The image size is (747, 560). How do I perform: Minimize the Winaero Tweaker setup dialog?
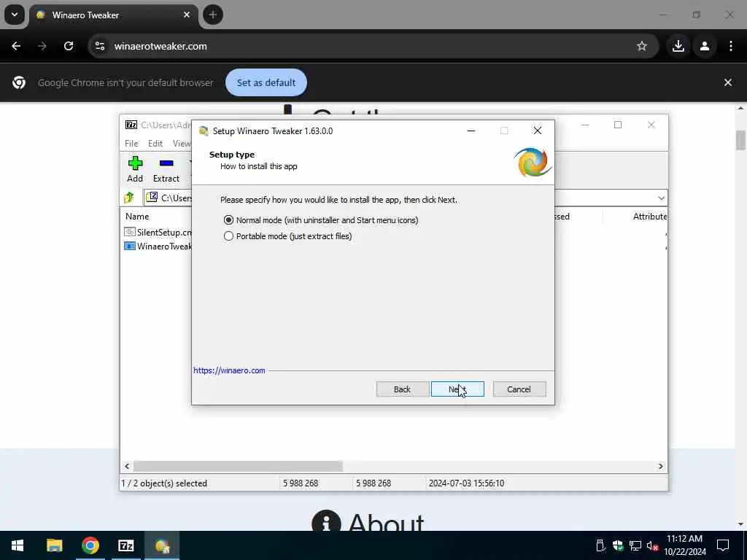471,131
